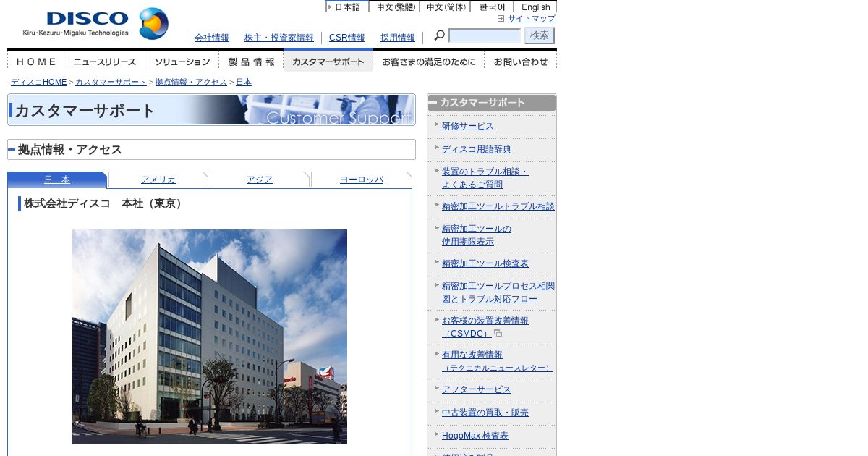The width and height of the screenshot is (868, 456).
Task: Open 精密加工ツールトラブル相談 link
Action: pos(498,206)
